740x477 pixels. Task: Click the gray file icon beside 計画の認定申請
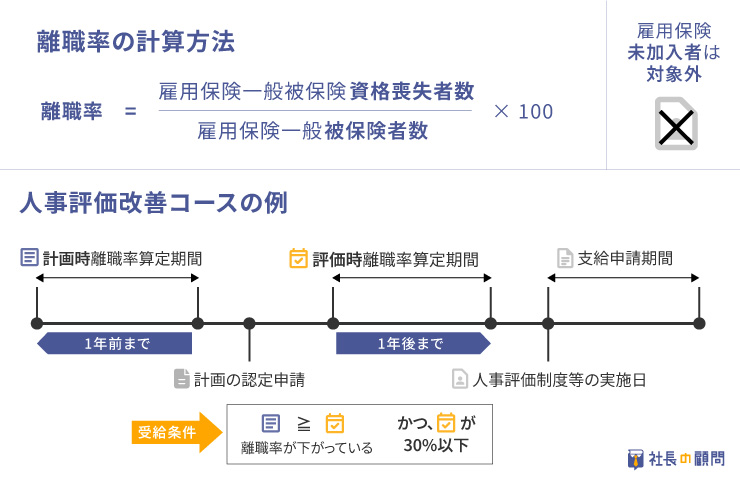click(182, 379)
